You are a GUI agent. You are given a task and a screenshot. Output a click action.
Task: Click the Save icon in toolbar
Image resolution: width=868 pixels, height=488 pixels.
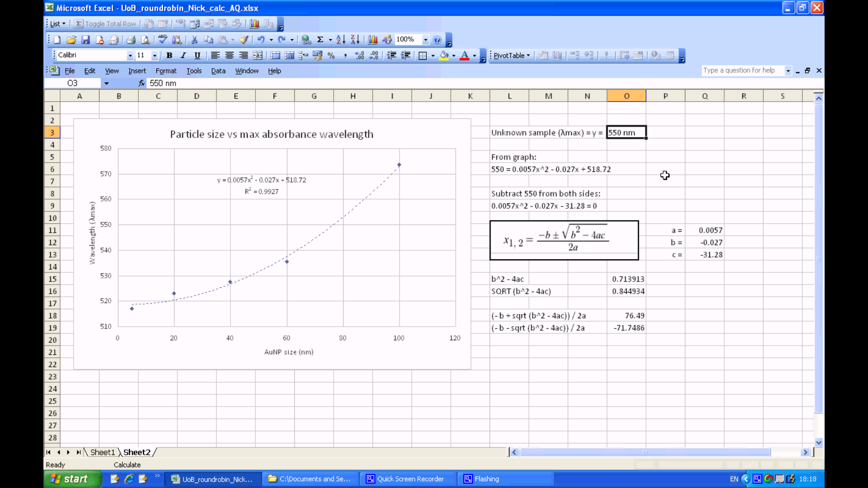(x=85, y=40)
